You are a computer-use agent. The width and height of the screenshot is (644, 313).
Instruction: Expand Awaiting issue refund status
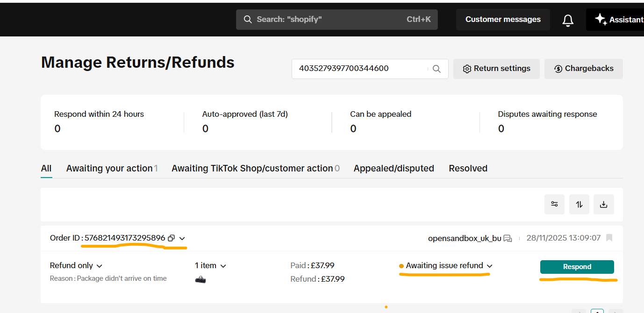click(489, 266)
